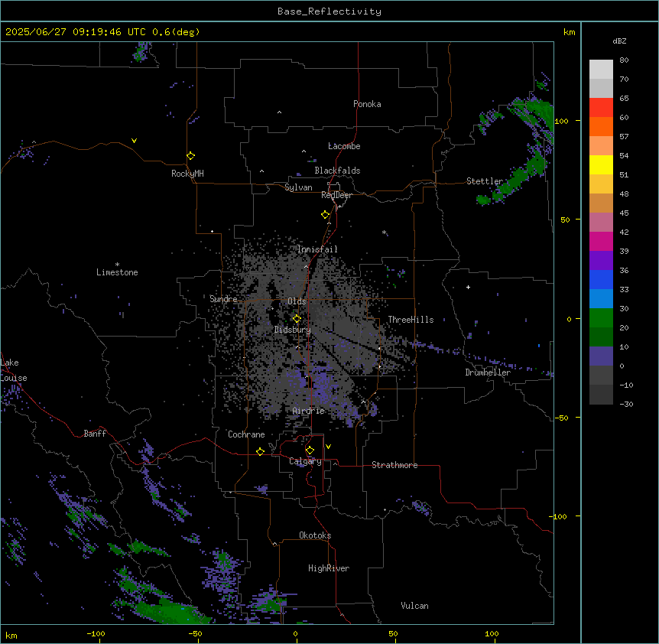The height and width of the screenshot is (644, 659).
Task: Click the Calgary city label
Action: pos(305,461)
